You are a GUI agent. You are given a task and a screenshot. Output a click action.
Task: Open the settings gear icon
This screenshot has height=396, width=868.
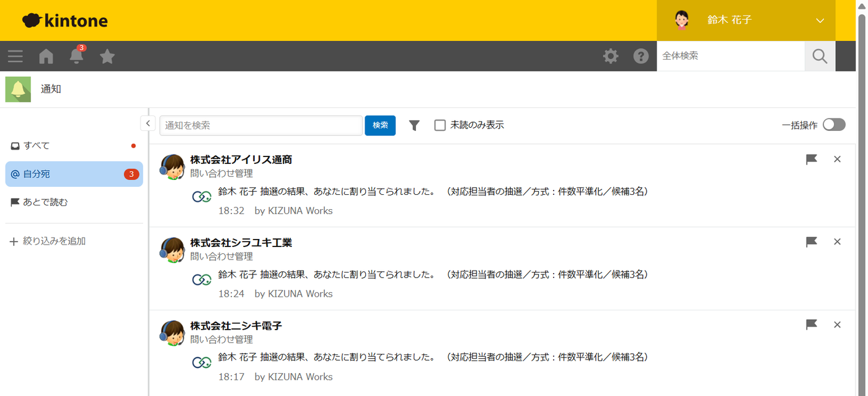point(611,56)
